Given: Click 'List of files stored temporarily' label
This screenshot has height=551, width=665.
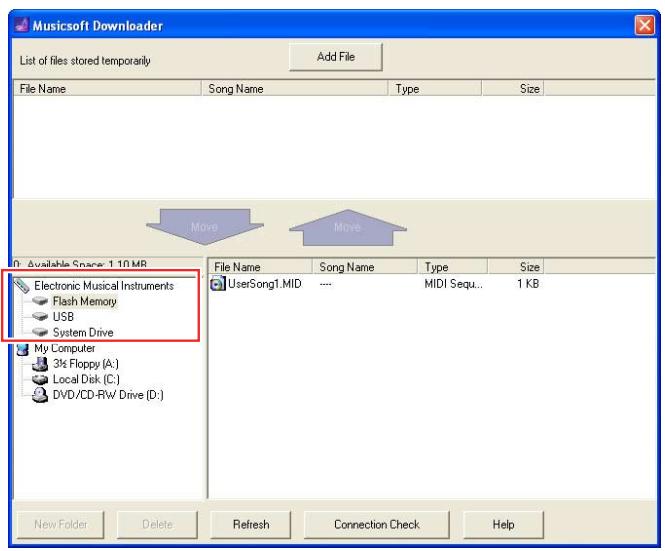Looking at the screenshot, I should [85, 61].
